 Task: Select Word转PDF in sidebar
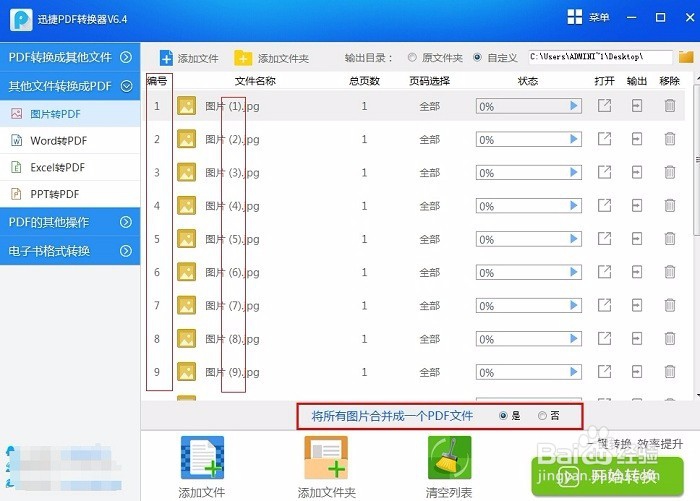pos(70,141)
